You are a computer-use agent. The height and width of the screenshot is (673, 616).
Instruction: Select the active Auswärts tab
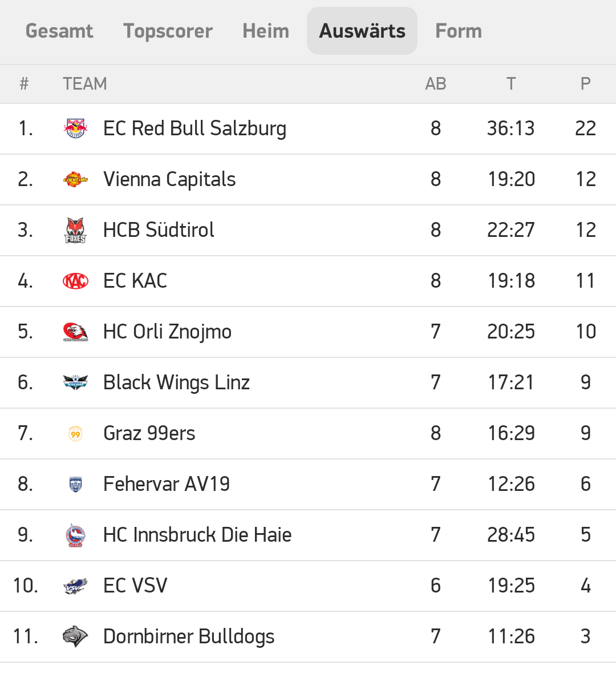point(362,31)
